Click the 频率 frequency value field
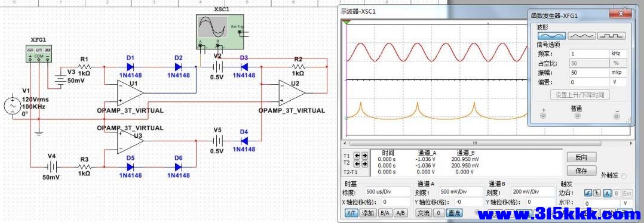The width and height of the screenshot is (644, 223). [x=589, y=54]
